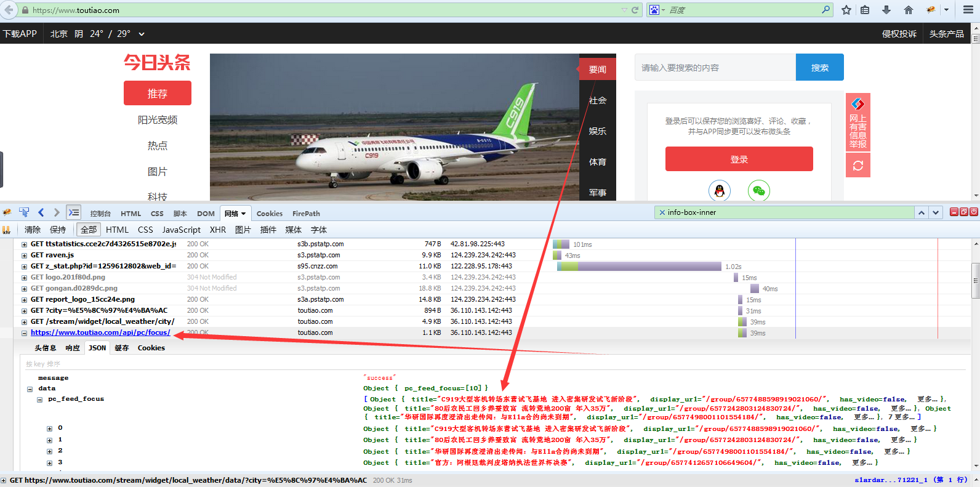Click the Baidu paw search-engine icon
The height and width of the screenshot is (487, 980).
coord(654,10)
